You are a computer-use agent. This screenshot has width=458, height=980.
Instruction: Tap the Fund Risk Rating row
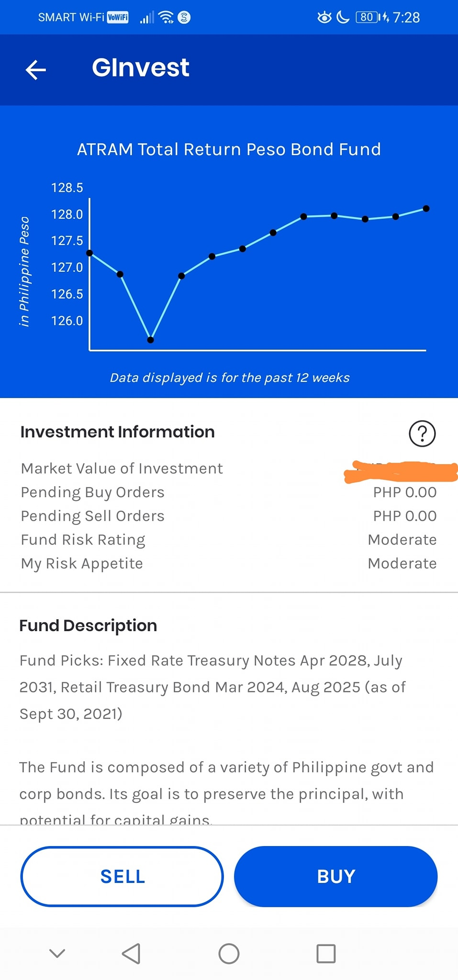229,540
